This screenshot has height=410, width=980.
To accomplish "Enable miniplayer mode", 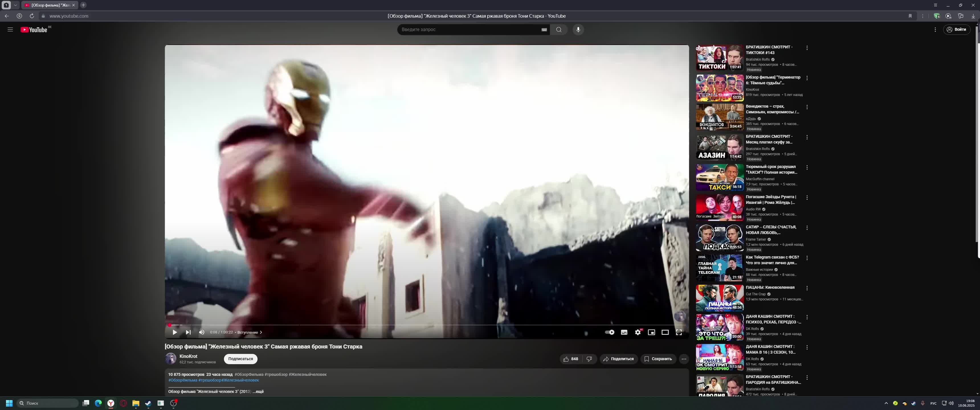I will click(x=651, y=332).
